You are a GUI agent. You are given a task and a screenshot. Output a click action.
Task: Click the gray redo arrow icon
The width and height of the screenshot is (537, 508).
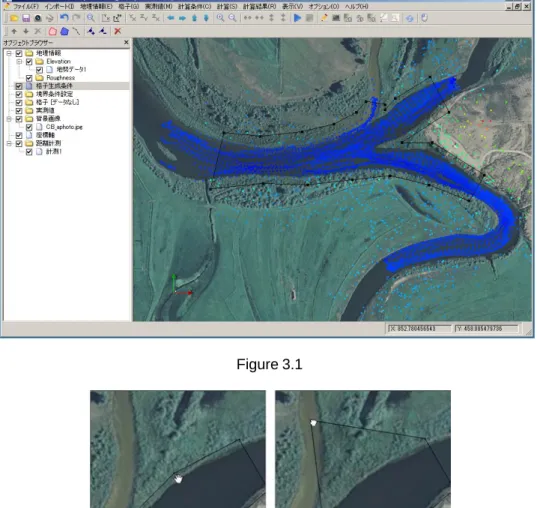(x=76, y=18)
